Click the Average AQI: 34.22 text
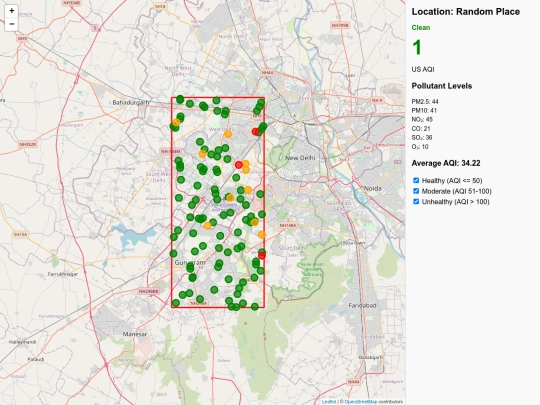The height and width of the screenshot is (405, 540). coord(446,163)
